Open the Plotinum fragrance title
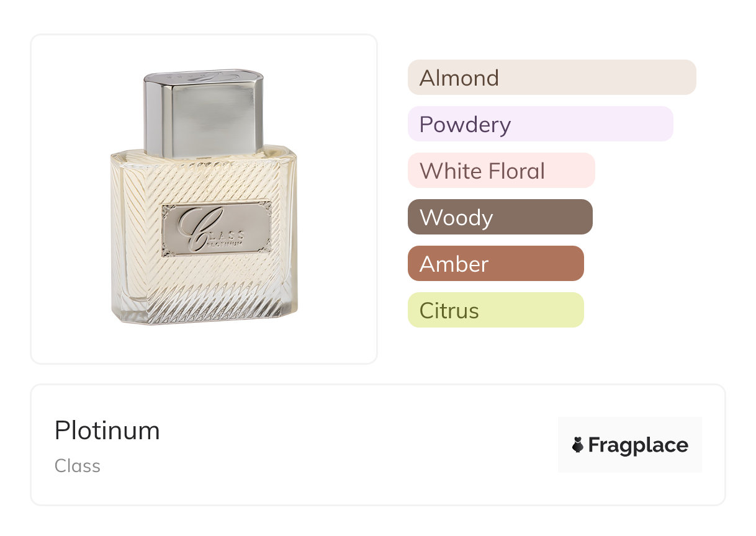Screen dimensions: 756x536 point(107,431)
